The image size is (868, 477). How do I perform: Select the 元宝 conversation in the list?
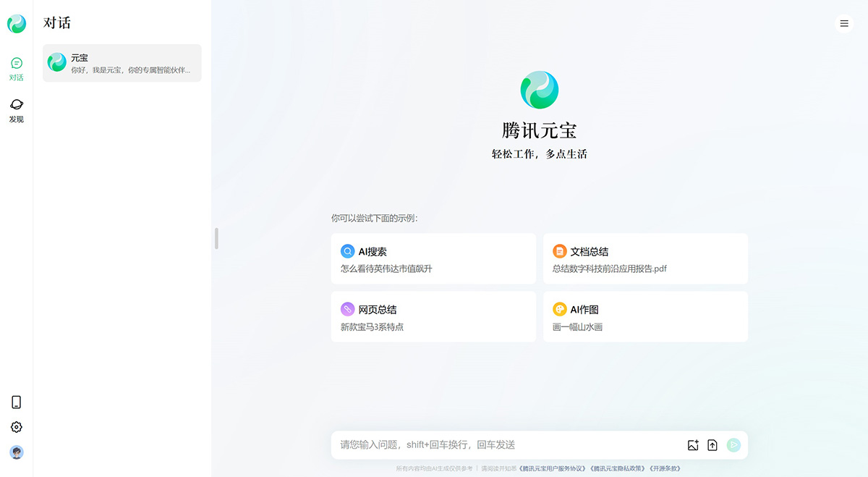tap(122, 63)
